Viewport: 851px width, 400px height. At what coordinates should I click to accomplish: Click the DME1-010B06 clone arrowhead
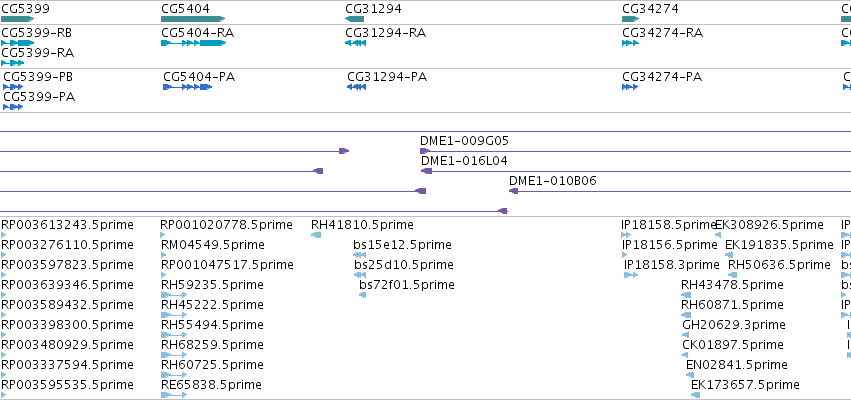[513, 191]
